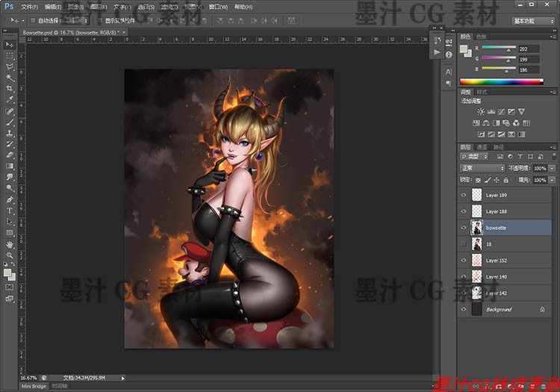The image size is (560, 392).
Task: Open the layer fill slider arrow
Action: click(552, 180)
